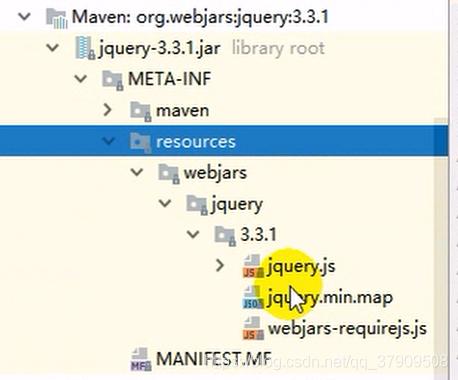This screenshot has height=380, width=458.
Task: Select the 3.3.1 folder label
Action: pos(259,235)
